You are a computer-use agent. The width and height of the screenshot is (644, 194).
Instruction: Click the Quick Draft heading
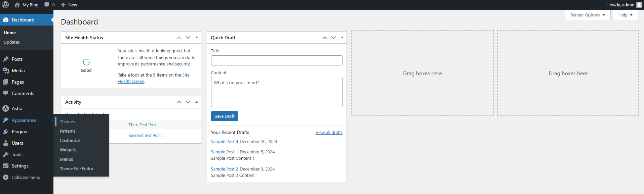click(223, 38)
